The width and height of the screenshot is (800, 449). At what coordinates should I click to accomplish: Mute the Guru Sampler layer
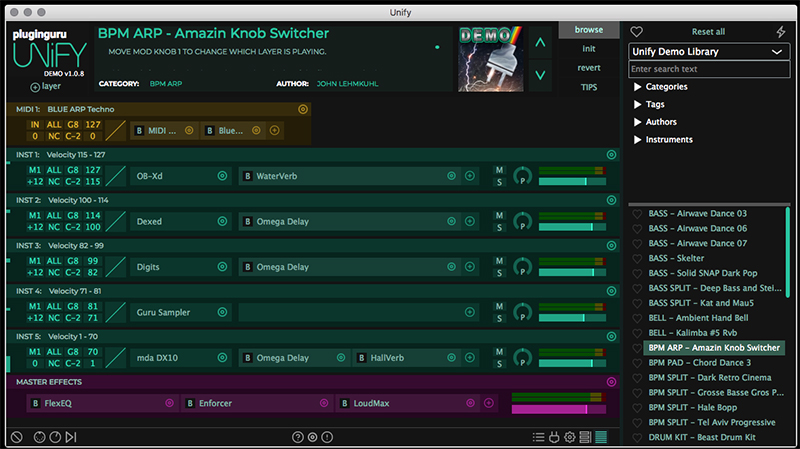pyautogui.click(x=499, y=306)
